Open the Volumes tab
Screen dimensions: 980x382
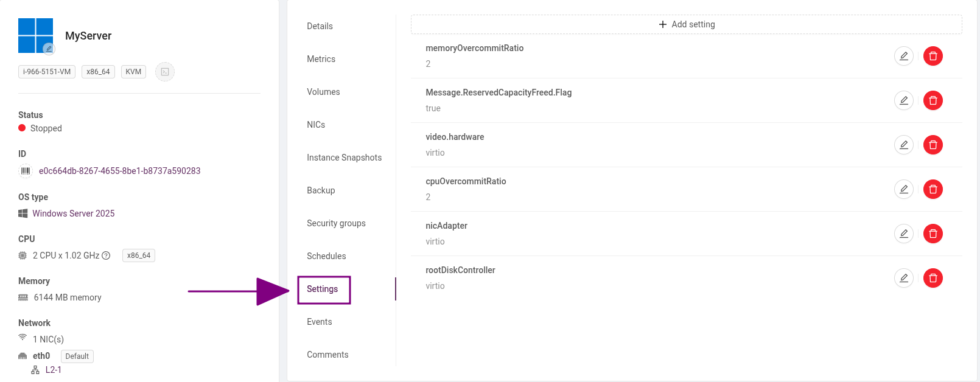(323, 92)
